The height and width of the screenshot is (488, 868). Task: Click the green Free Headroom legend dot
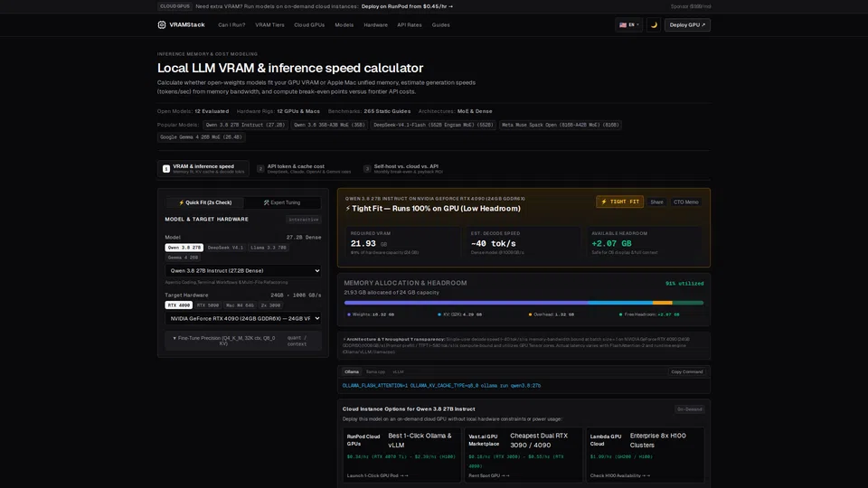pos(620,314)
